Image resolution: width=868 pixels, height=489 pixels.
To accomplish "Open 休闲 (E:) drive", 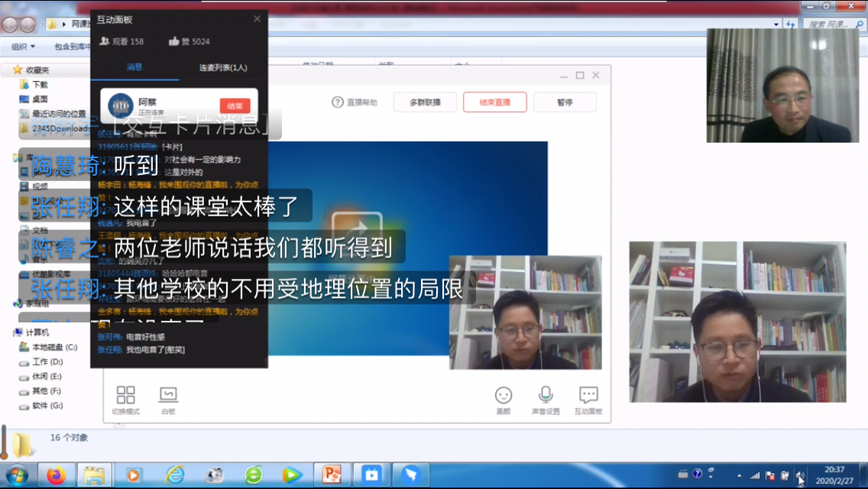I will tap(40, 376).
